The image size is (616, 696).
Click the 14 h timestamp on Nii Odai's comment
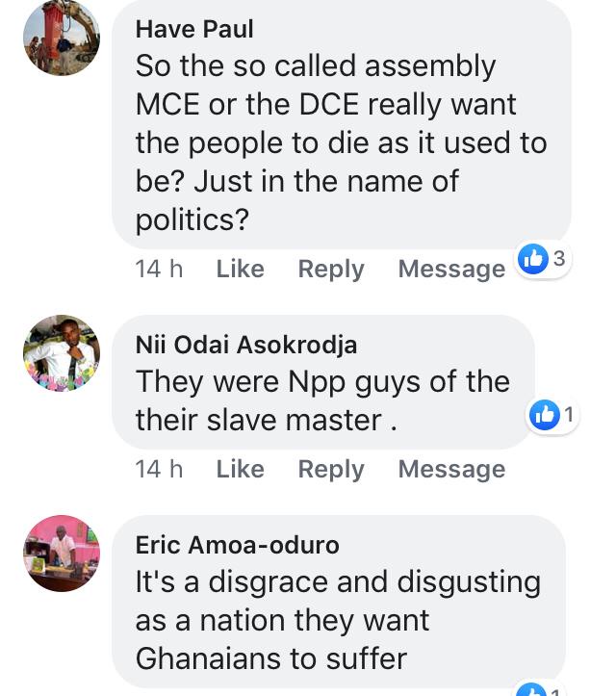click(x=159, y=469)
